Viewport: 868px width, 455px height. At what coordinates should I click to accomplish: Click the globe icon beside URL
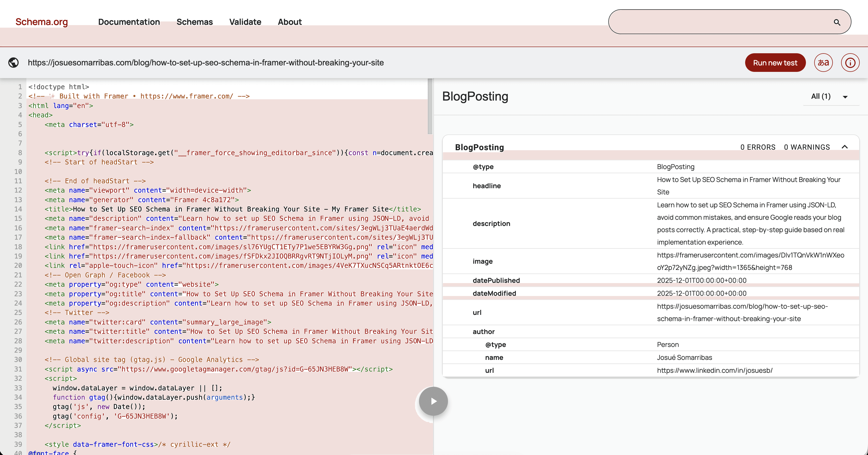pyautogui.click(x=13, y=63)
